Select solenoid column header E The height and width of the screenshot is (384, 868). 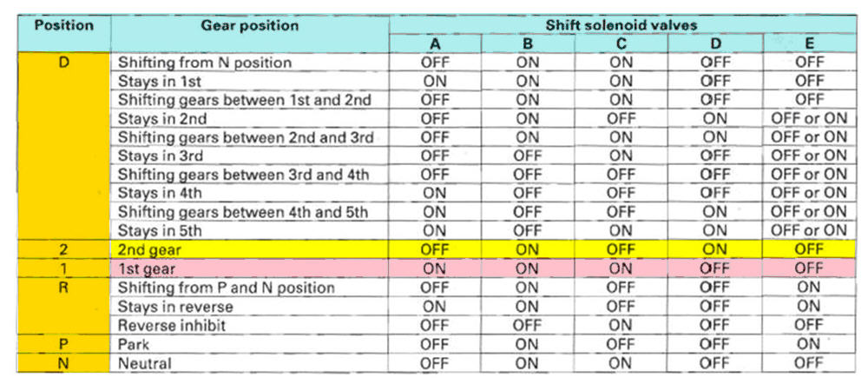coord(808,44)
